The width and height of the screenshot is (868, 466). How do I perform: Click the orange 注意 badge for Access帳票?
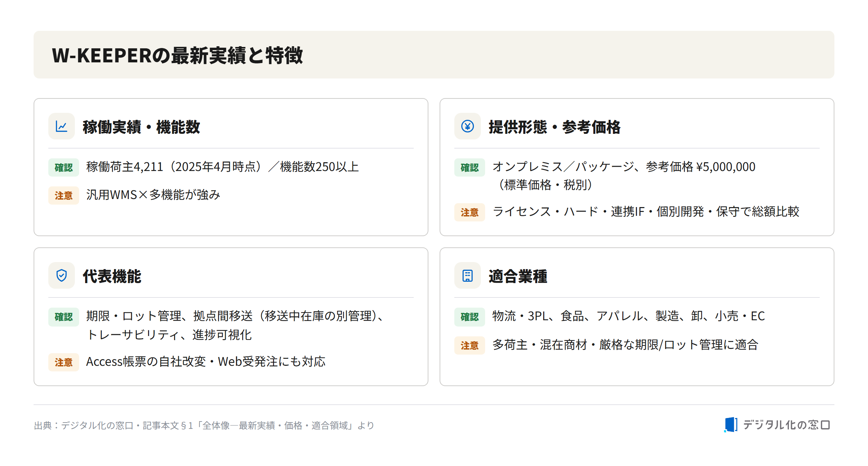tap(64, 362)
